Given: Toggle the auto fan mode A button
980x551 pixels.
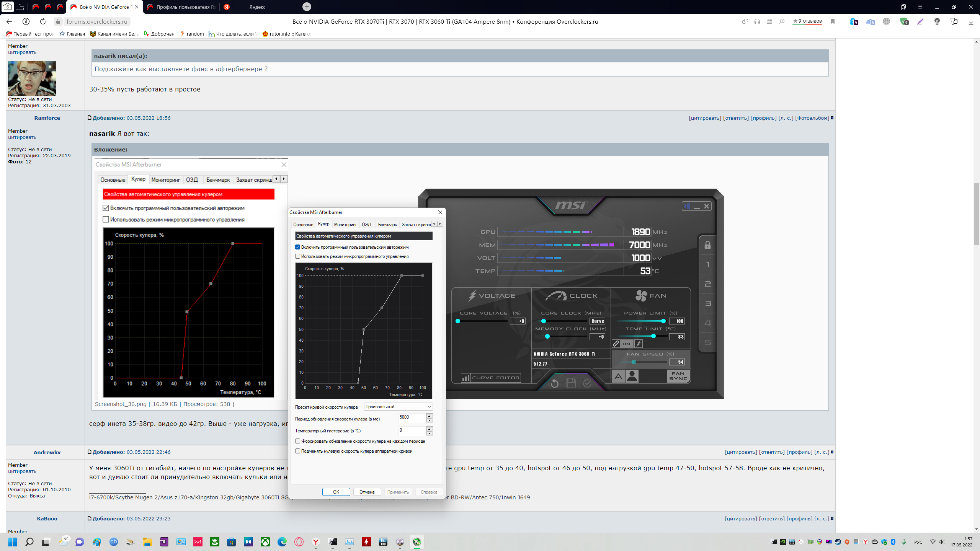Looking at the screenshot, I should (618, 377).
